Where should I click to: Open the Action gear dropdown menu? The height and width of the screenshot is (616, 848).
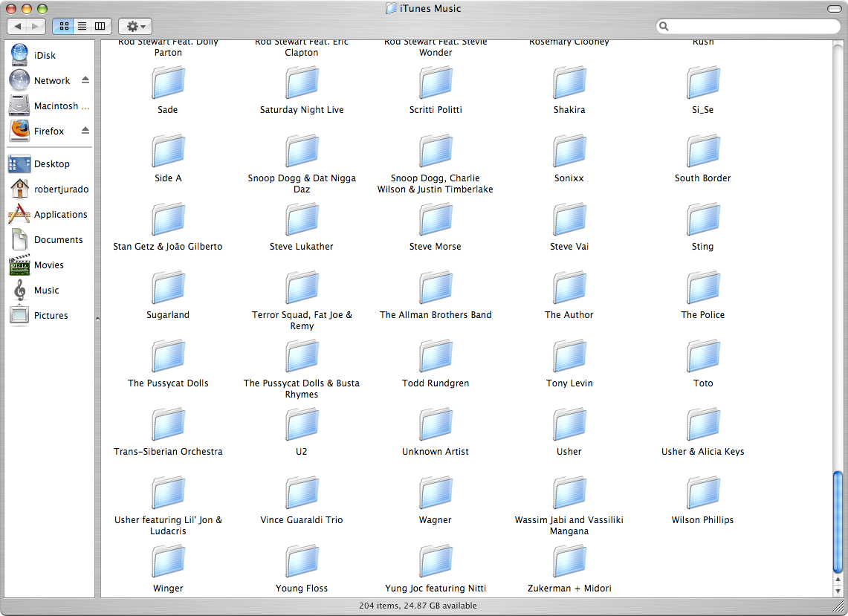[x=135, y=26]
